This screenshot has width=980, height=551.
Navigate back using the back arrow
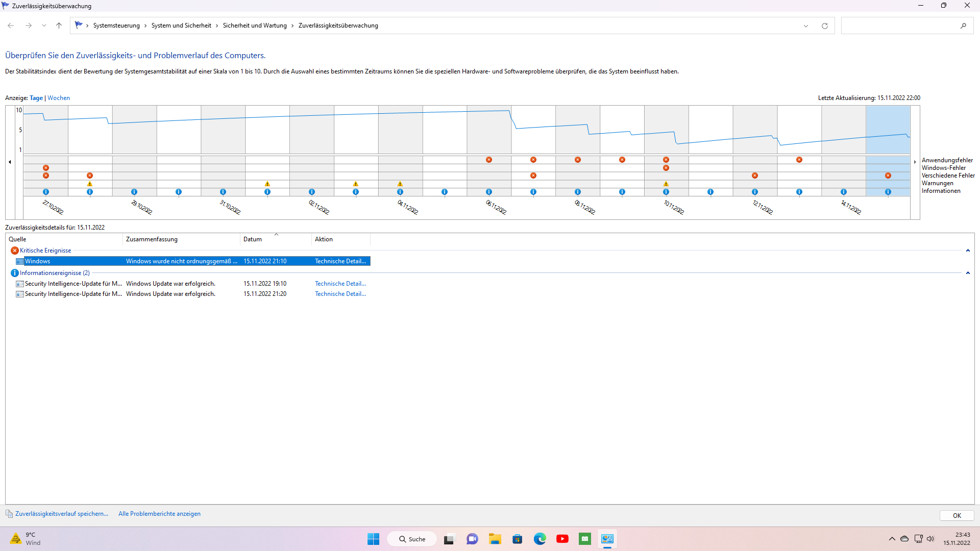[x=10, y=26]
